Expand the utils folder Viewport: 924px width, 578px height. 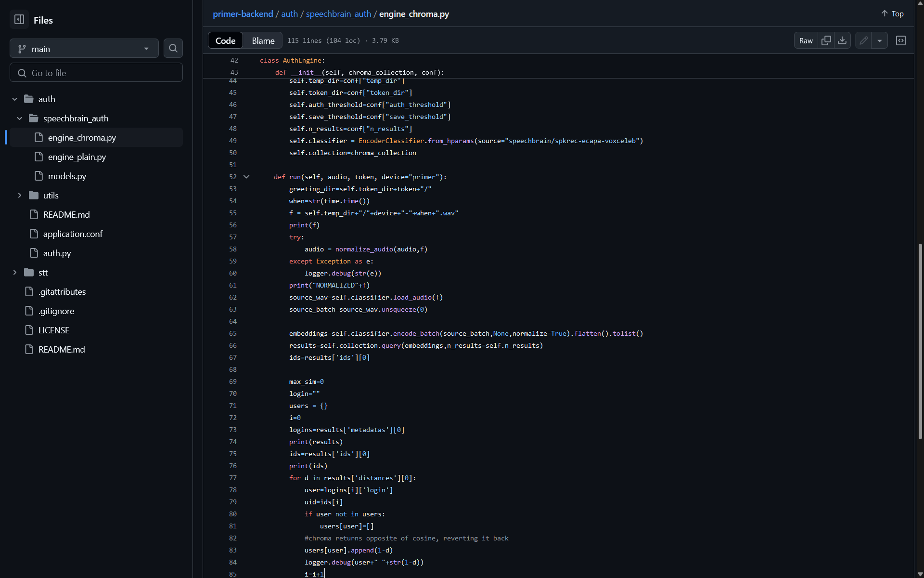[x=20, y=195]
